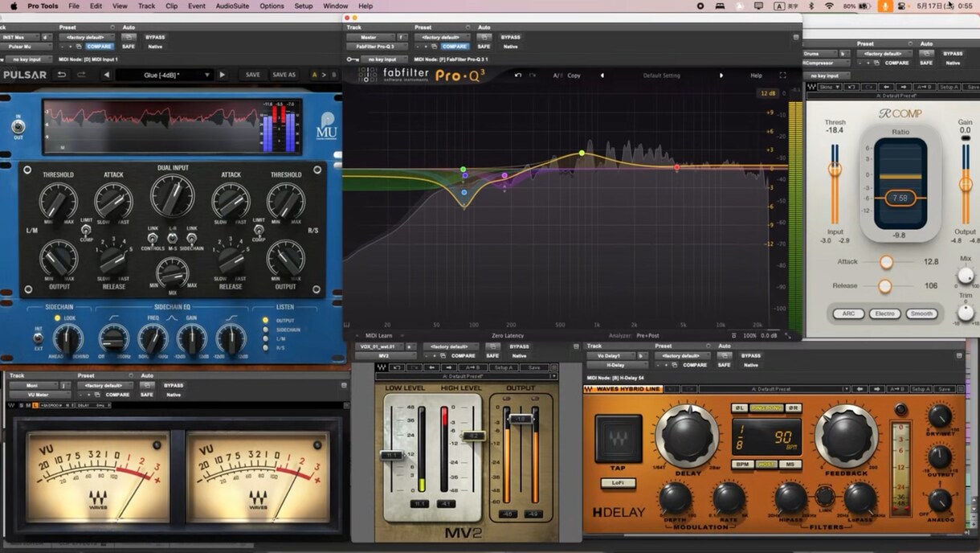Open the File menu
980x553 pixels.
point(74,6)
